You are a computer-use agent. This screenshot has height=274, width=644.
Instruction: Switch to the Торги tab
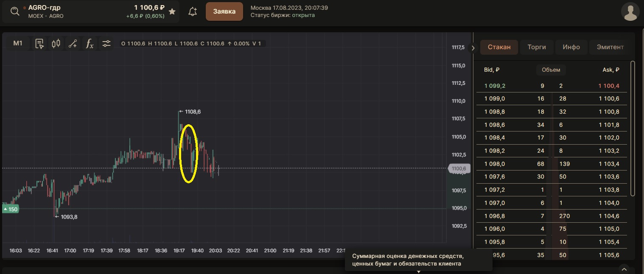pyautogui.click(x=537, y=47)
